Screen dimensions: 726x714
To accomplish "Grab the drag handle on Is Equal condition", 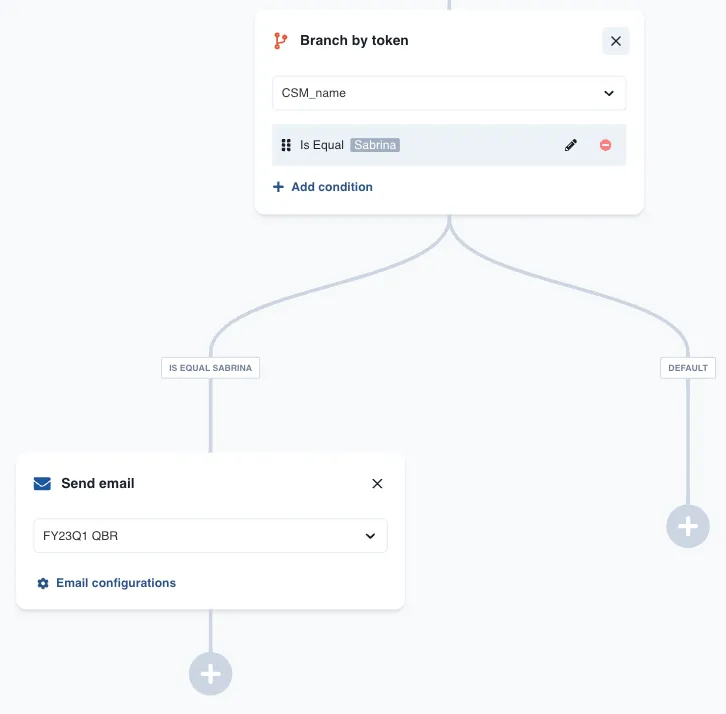I will (x=286, y=145).
